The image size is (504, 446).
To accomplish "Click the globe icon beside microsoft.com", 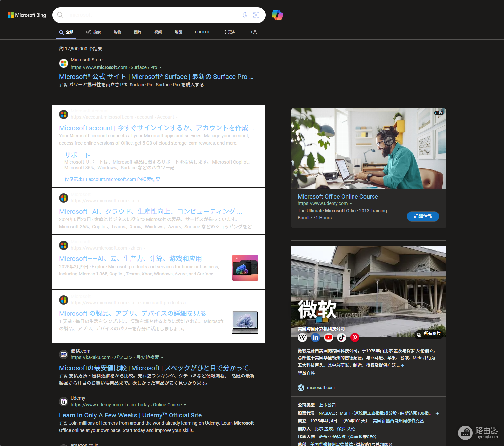I will pos(301,388).
